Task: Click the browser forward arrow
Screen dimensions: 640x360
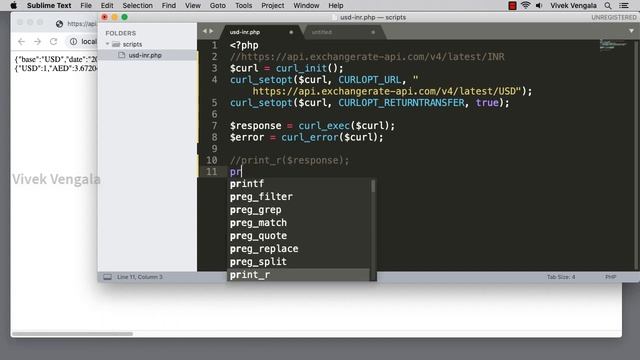Action: point(38,41)
